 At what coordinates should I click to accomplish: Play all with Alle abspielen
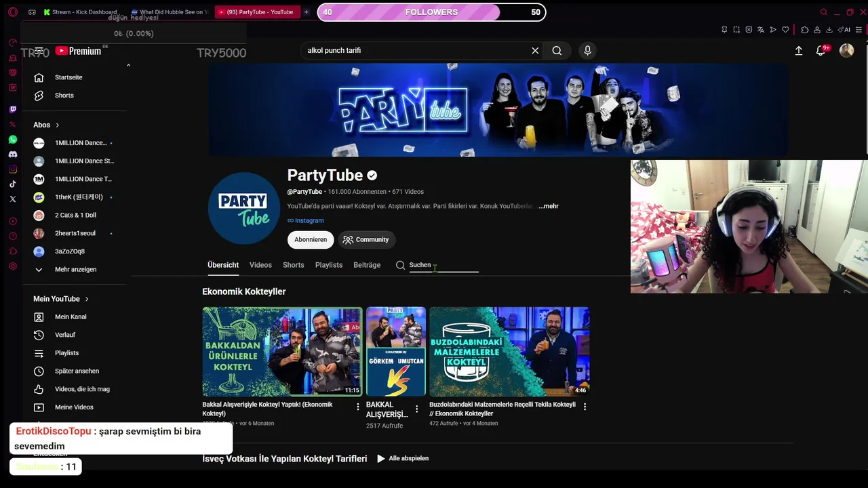403,458
